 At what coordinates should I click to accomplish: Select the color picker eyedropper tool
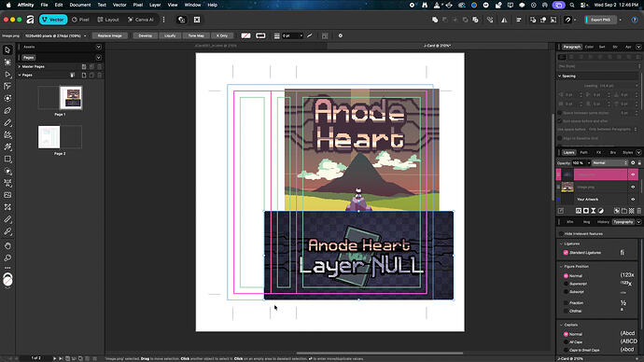point(7,231)
